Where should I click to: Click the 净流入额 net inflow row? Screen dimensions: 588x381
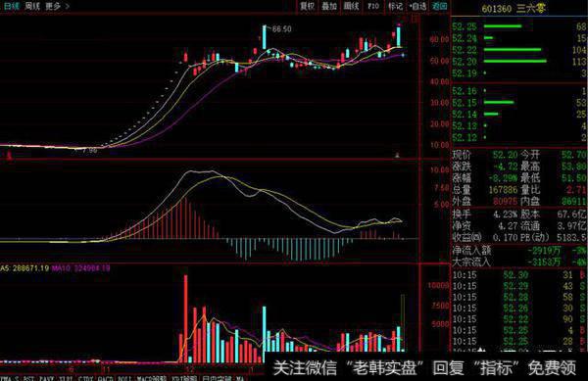[519, 250]
